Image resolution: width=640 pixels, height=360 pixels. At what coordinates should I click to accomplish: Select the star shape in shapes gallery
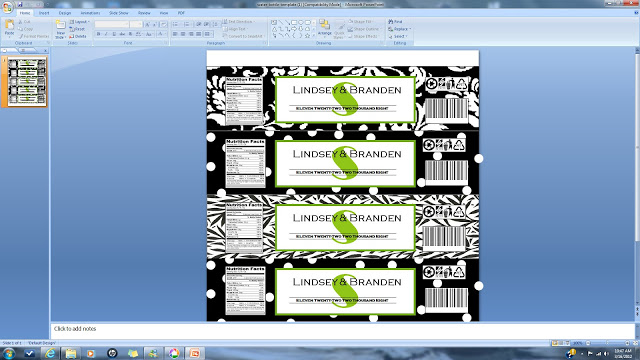307,36
